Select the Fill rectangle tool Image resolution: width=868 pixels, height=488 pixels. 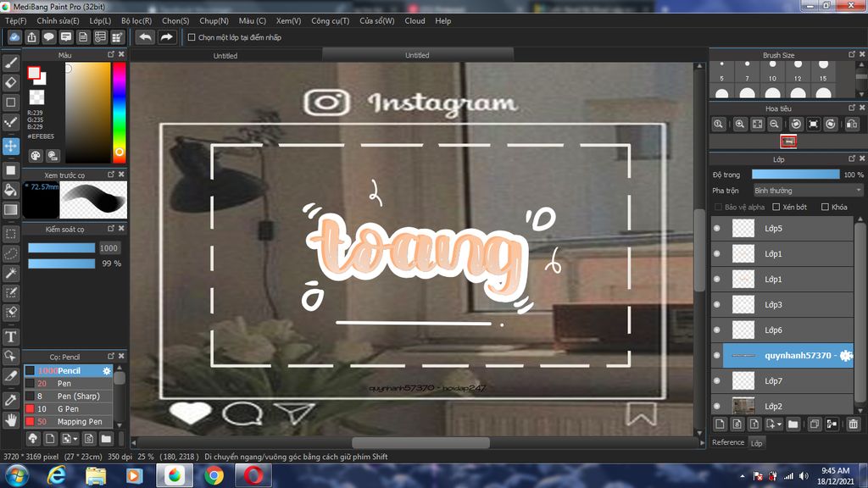click(10, 170)
